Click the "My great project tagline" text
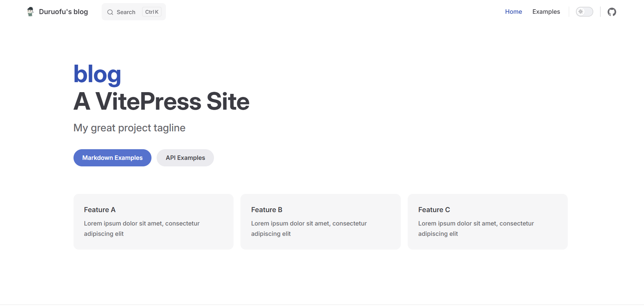The width and height of the screenshot is (644, 307). pyautogui.click(x=129, y=128)
